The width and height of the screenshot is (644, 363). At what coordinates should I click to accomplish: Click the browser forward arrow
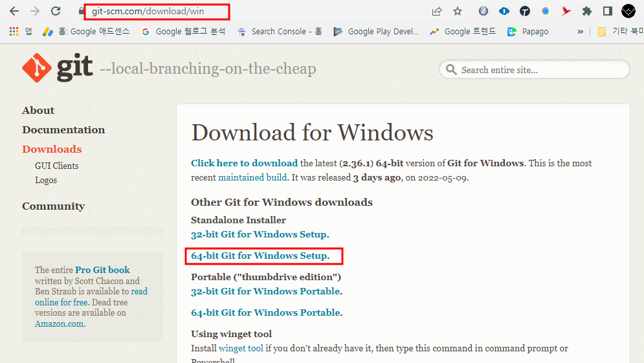(x=35, y=11)
